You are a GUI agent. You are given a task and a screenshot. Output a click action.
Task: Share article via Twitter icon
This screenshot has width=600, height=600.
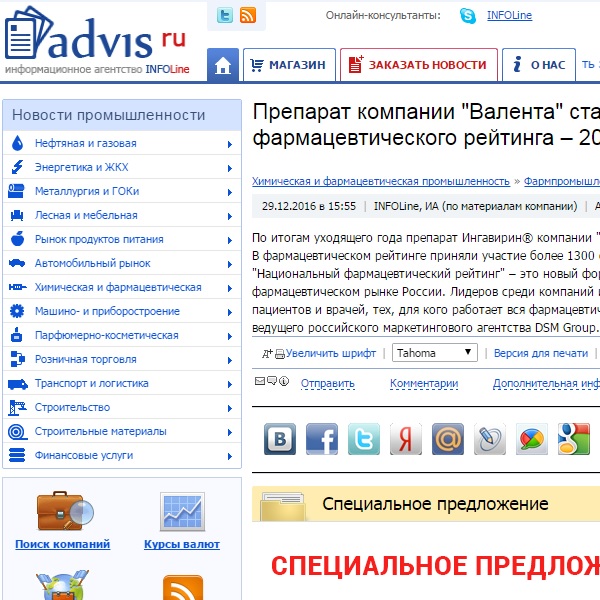[x=364, y=439]
